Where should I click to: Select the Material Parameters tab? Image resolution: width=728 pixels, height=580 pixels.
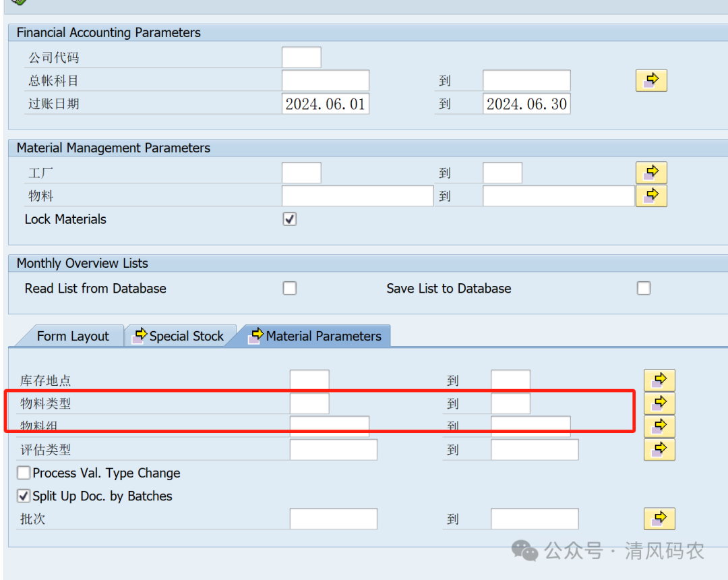315,336
